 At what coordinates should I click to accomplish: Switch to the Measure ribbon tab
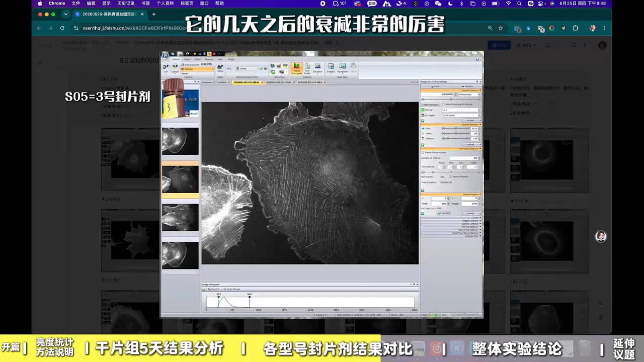209,59
